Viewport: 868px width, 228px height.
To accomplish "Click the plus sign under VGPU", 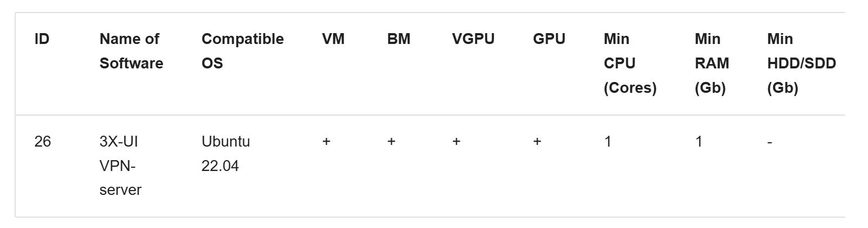I will click(x=456, y=142).
